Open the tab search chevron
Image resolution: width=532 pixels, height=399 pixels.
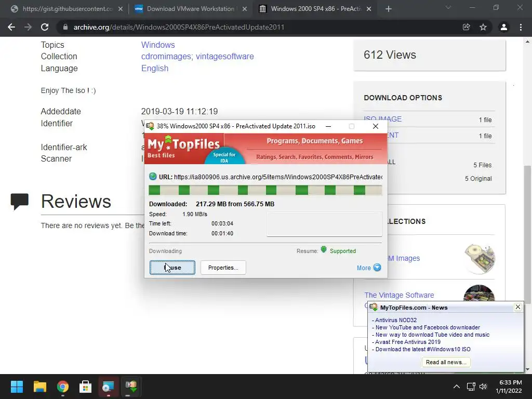[x=448, y=7]
